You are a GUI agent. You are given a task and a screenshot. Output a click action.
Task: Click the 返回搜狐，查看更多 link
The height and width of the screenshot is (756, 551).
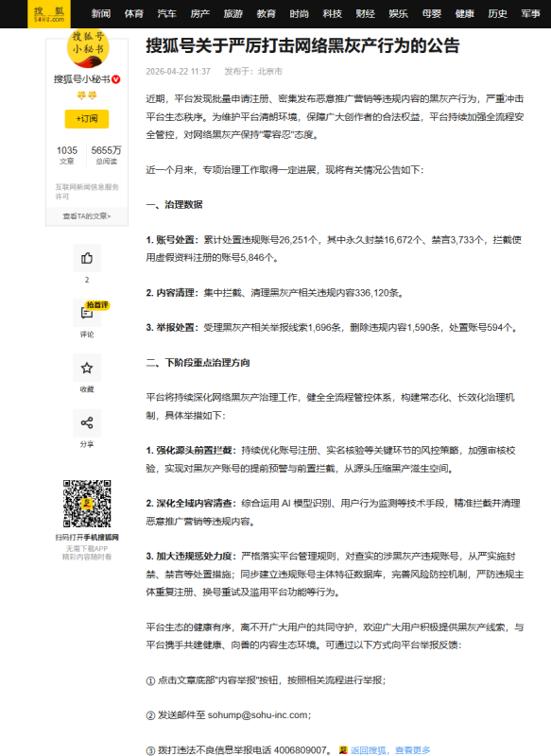(390, 749)
